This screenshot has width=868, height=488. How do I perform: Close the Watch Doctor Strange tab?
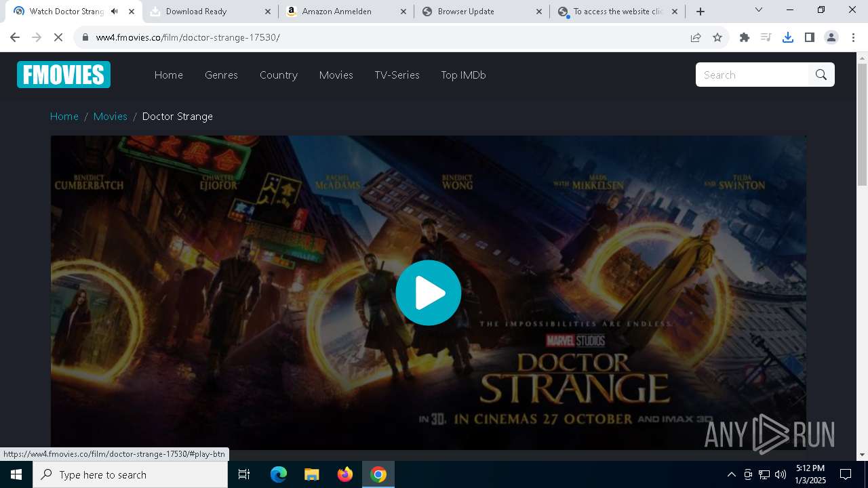(132, 12)
